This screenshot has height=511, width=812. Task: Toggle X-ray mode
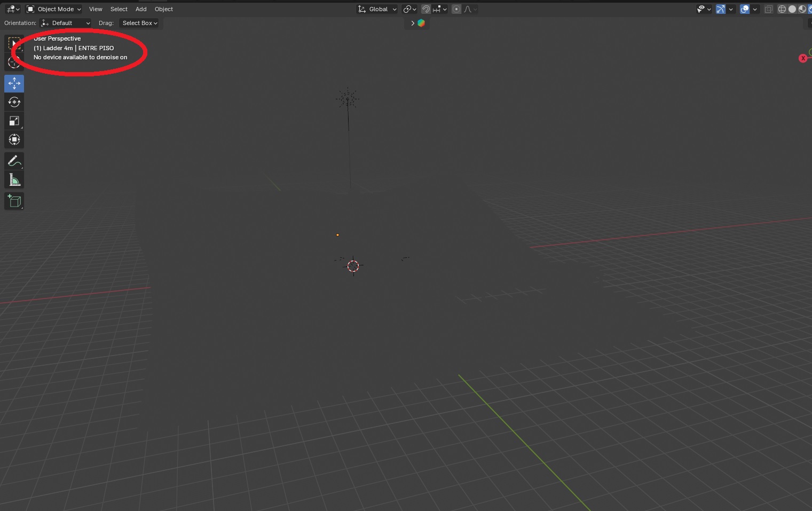(768, 9)
